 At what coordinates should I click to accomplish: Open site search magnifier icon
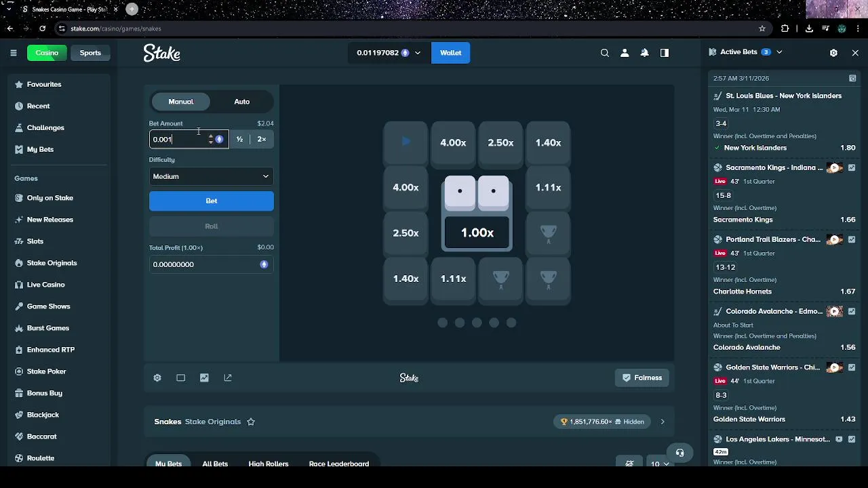(605, 53)
